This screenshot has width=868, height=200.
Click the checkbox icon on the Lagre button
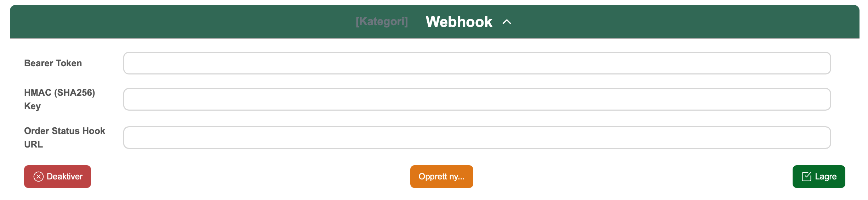point(806,177)
